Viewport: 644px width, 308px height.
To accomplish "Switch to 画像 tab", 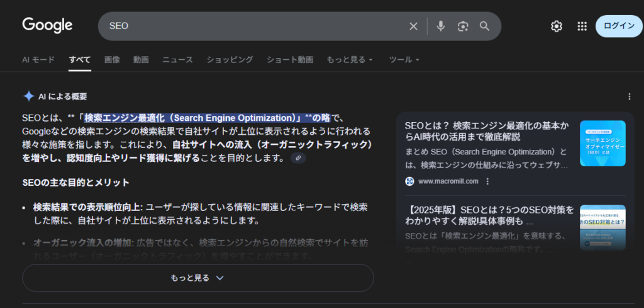I will point(112,60).
